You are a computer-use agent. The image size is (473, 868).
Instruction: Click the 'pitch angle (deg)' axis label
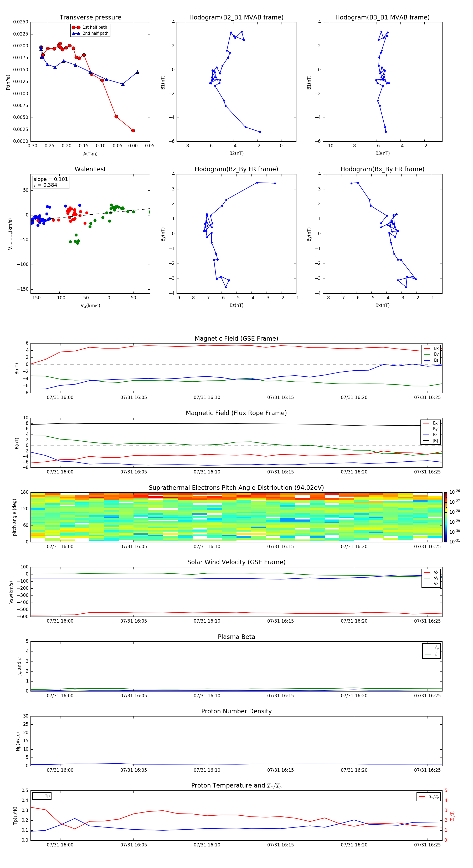[x=15, y=517]
